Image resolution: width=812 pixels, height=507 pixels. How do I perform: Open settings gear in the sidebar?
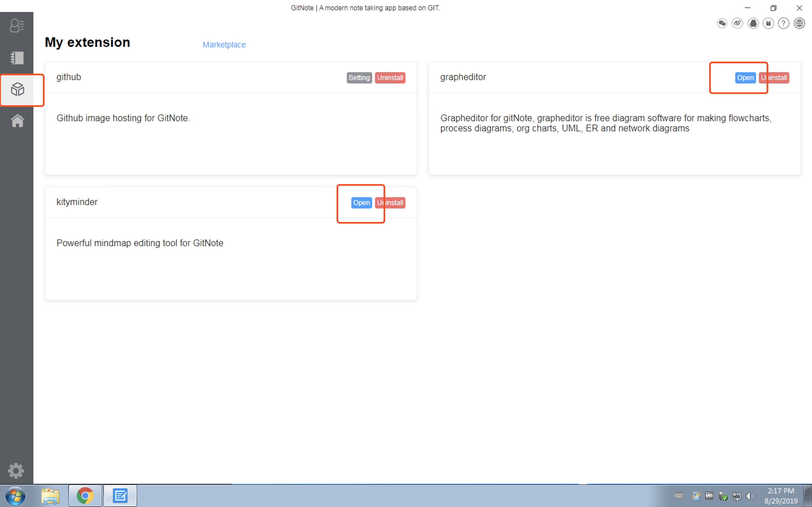pos(16,471)
